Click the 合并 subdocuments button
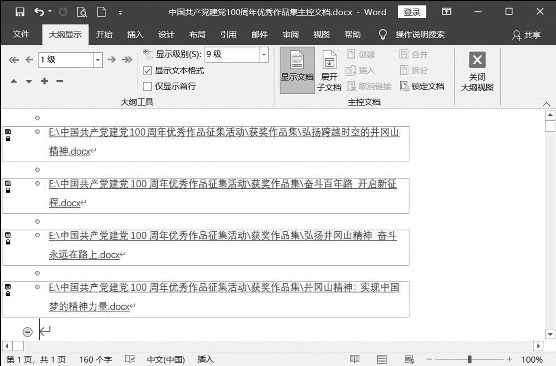Screen dimensions: 556x366 (x=414, y=55)
